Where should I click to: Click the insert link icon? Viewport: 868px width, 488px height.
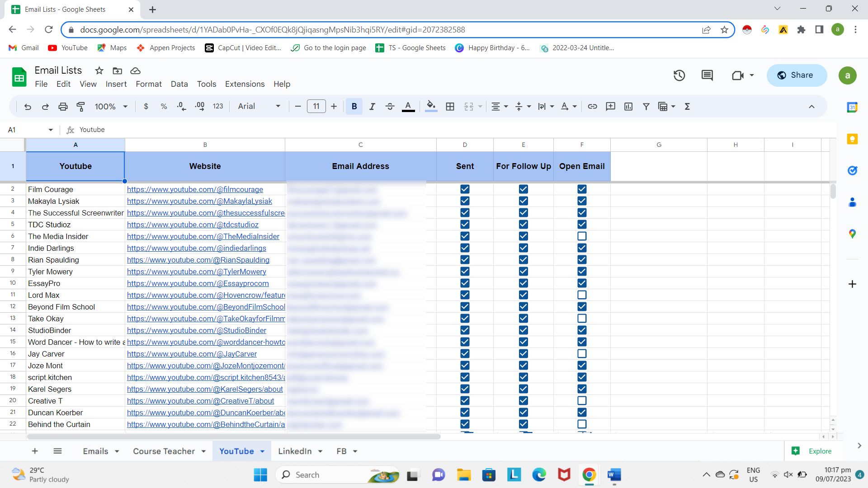tap(592, 107)
